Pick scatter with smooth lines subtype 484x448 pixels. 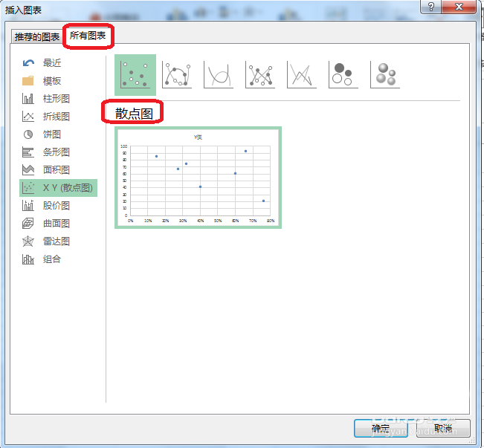point(219,74)
